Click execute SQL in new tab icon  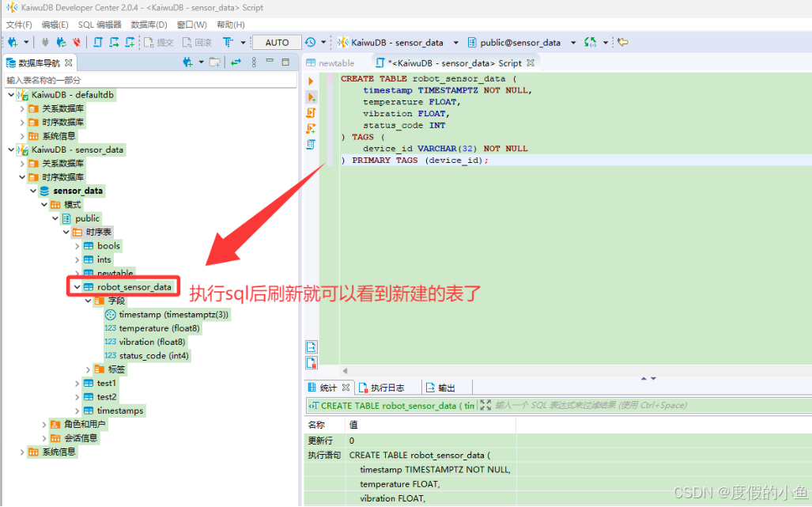(x=311, y=97)
